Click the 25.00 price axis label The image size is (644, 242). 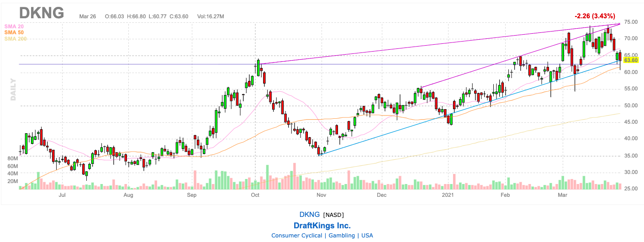point(631,189)
